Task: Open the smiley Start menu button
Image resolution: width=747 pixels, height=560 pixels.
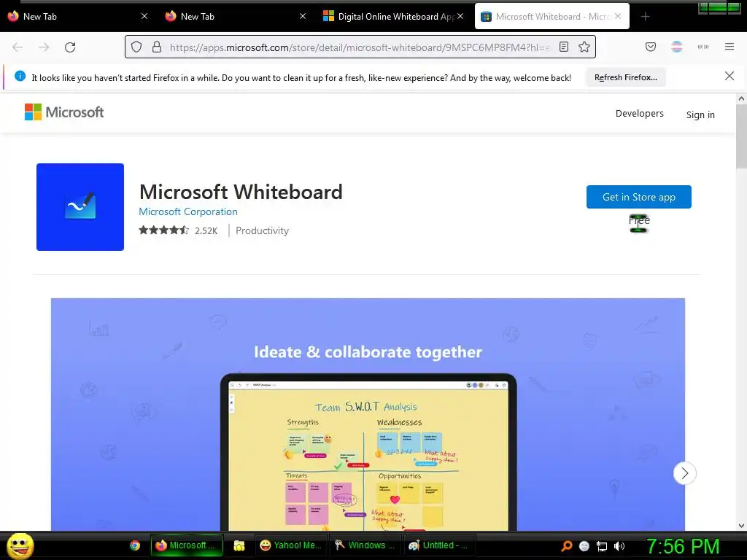Action: (x=20, y=545)
